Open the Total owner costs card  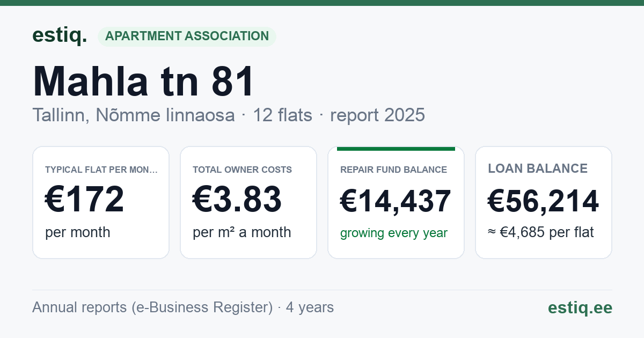[248, 202]
